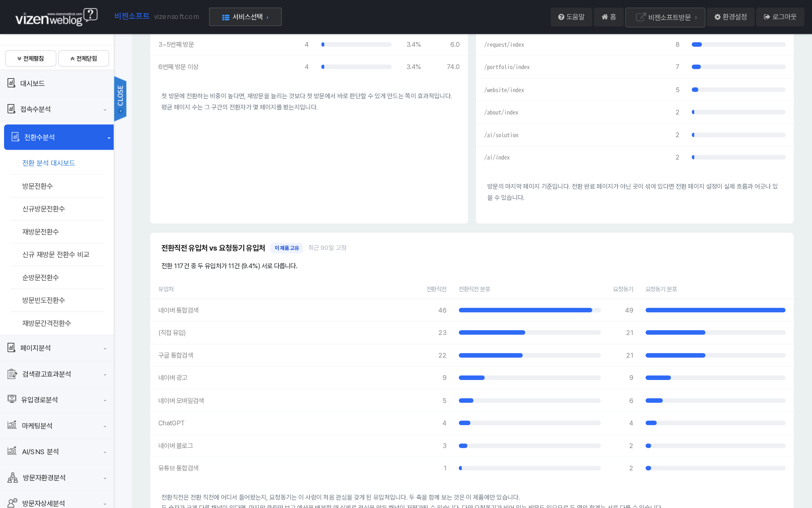Open the 방문전환수 submenu item
The image size is (812, 508).
pyautogui.click(x=38, y=186)
